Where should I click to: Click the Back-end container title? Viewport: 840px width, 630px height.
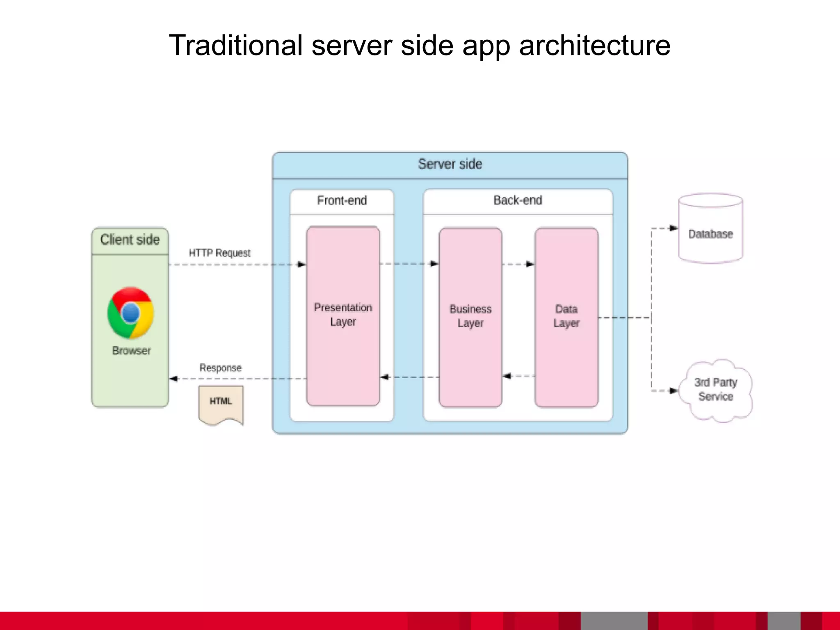click(x=518, y=200)
